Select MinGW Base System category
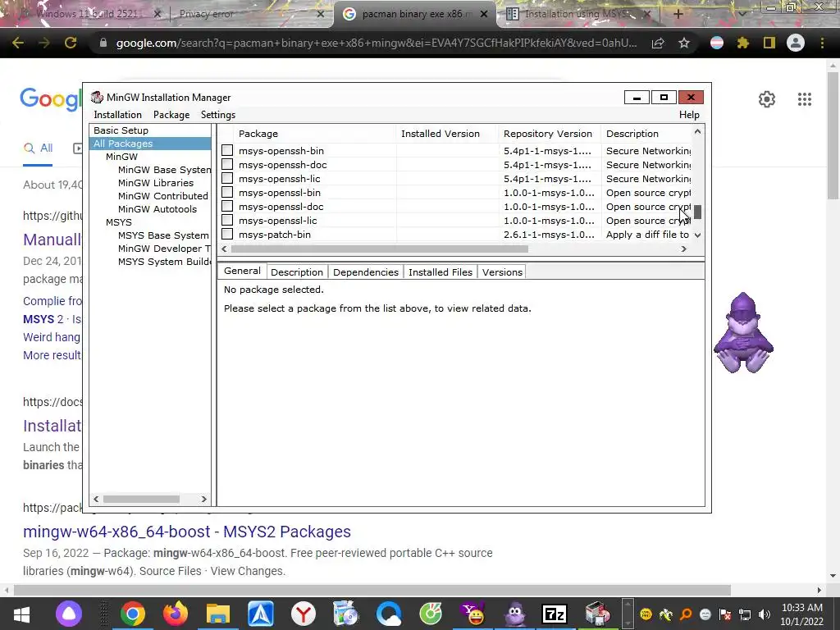Screen dimensions: 840x630 tap(164, 170)
